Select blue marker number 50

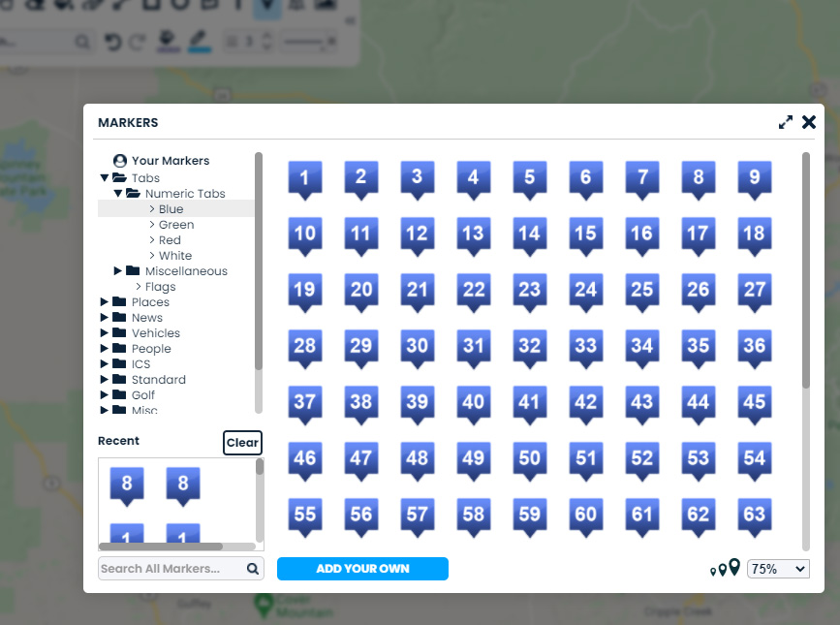[529, 460]
